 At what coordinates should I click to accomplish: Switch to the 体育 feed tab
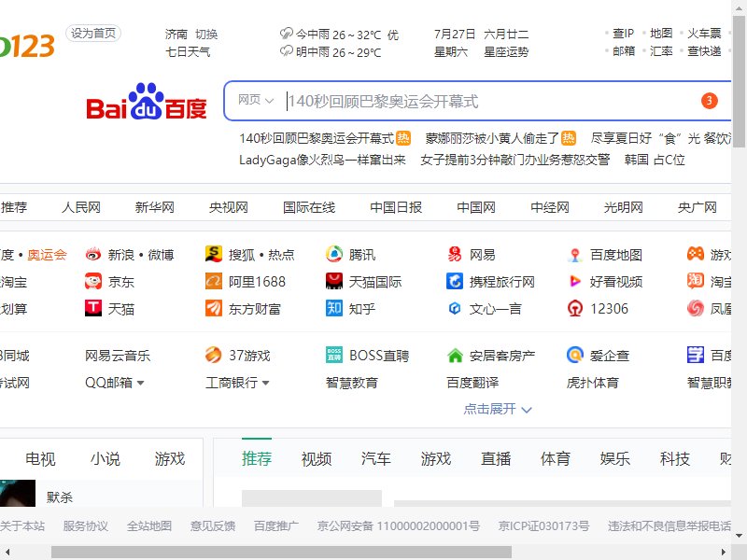tap(555, 459)
